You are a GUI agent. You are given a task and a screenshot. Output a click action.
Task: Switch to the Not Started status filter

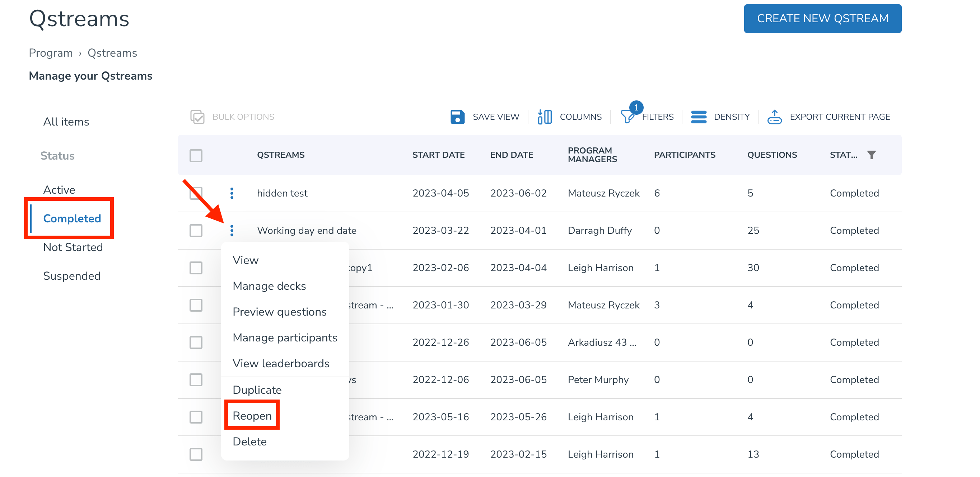(73, 247)
